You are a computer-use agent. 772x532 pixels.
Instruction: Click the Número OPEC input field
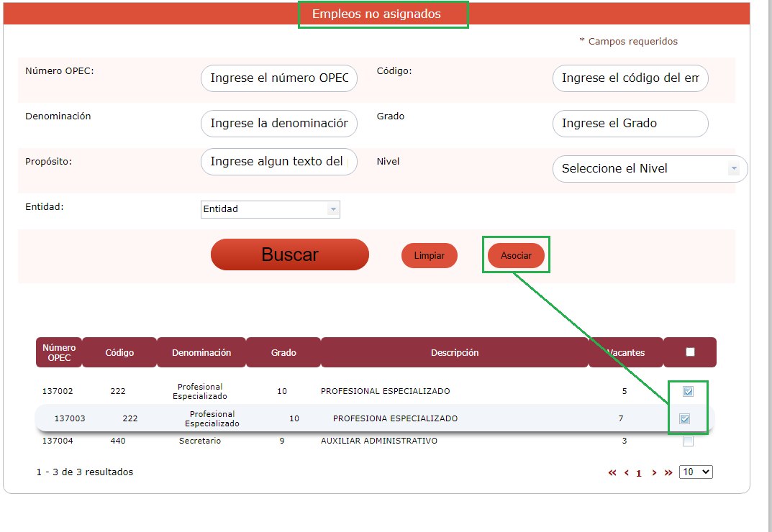point(278,78)
